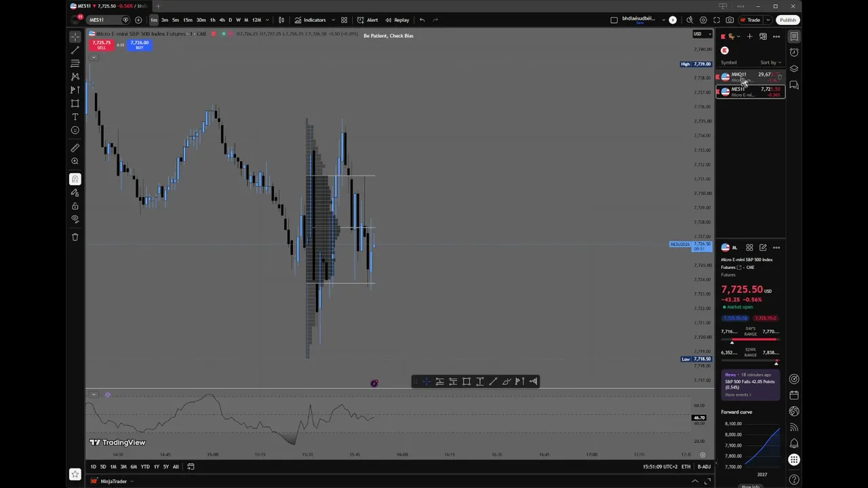Expand Indicators favorites dropdown arrow
Screen dimensions: 868x488
click(x=332, y=20)
